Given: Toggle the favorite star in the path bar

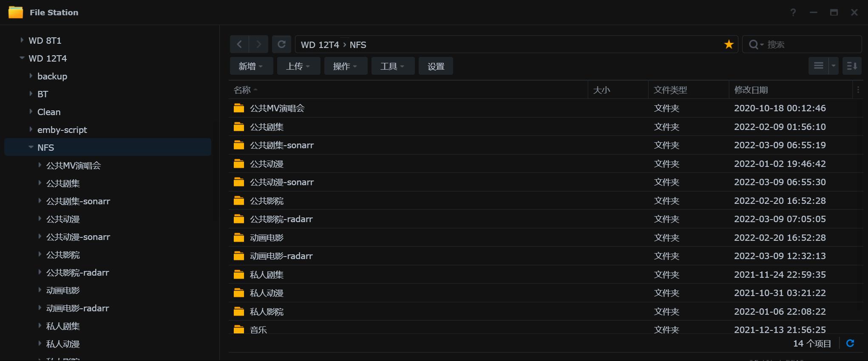Looking at the screenshot, I should 729,44.
